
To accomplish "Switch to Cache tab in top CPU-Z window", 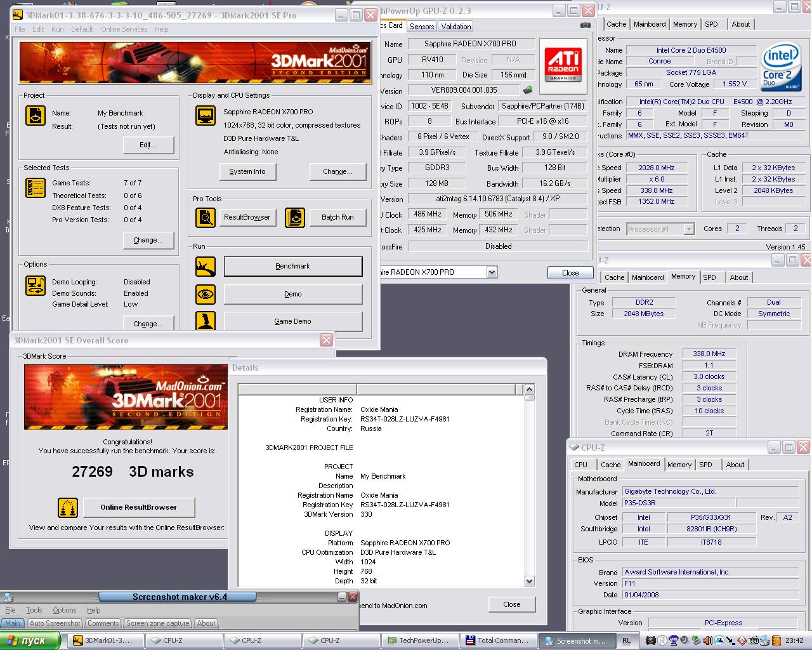I will [616, 24].
